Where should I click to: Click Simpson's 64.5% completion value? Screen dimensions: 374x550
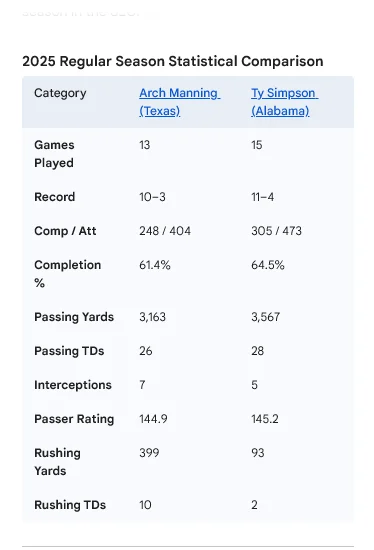click(x=268, y=265)
